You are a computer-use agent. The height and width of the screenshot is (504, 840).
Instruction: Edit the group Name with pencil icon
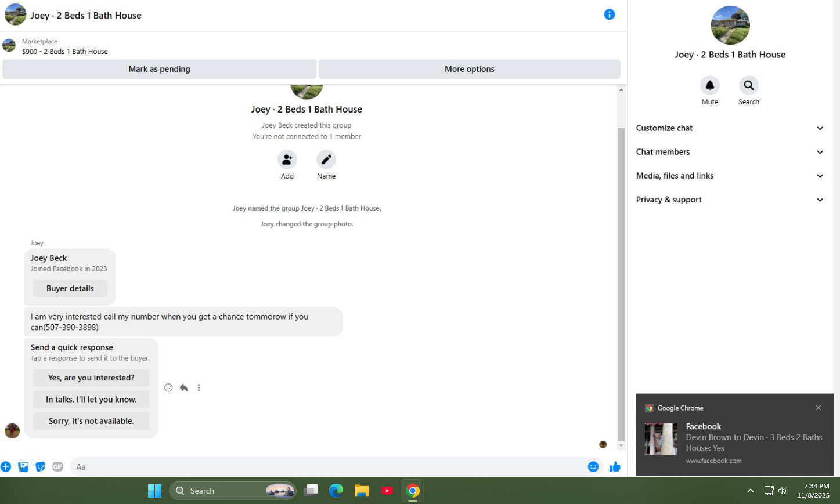pos(326,159)
